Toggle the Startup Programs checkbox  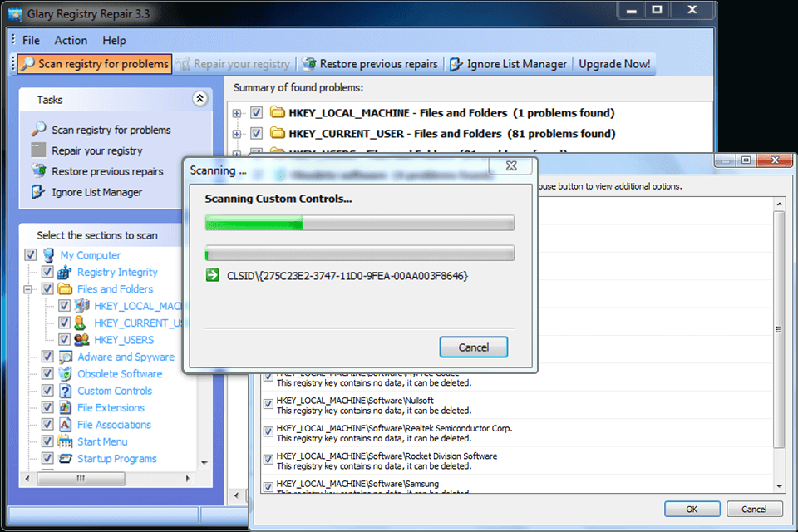(x=47, y=458)
